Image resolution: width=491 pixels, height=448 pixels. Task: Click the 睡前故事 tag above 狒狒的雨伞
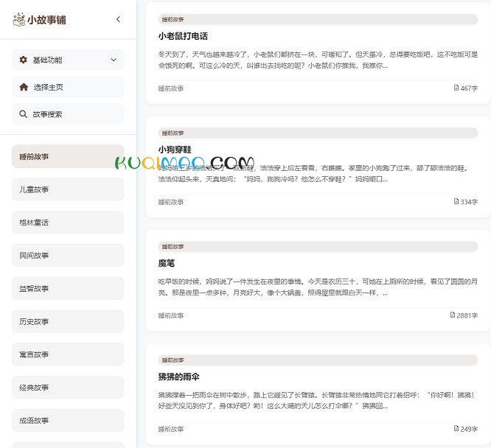(318, 360)
